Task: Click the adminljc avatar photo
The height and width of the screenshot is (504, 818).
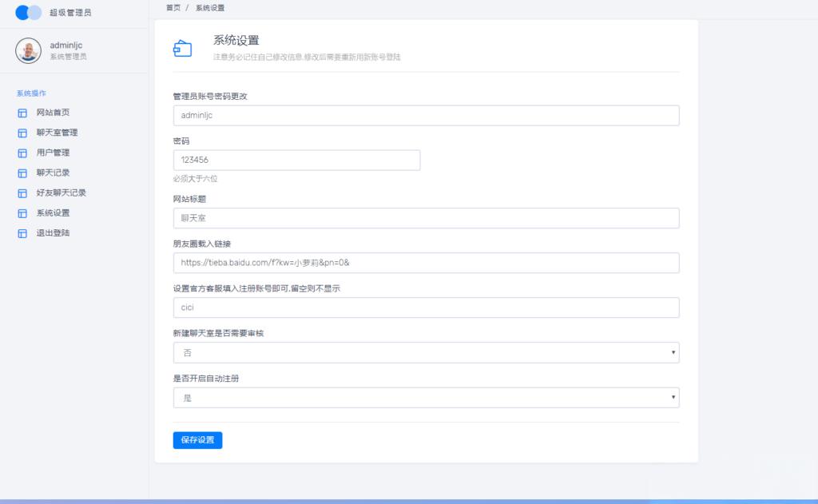Action: click(x=28, y=50)
